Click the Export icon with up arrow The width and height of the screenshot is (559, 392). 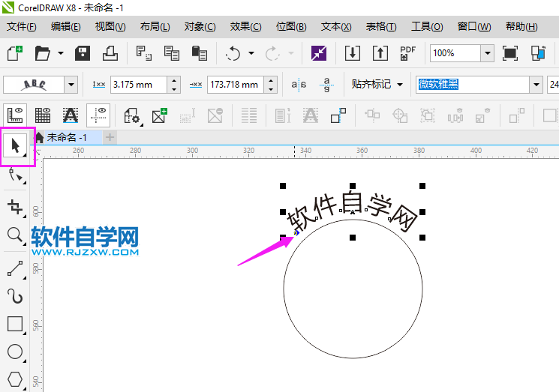(x=380, y=53)
